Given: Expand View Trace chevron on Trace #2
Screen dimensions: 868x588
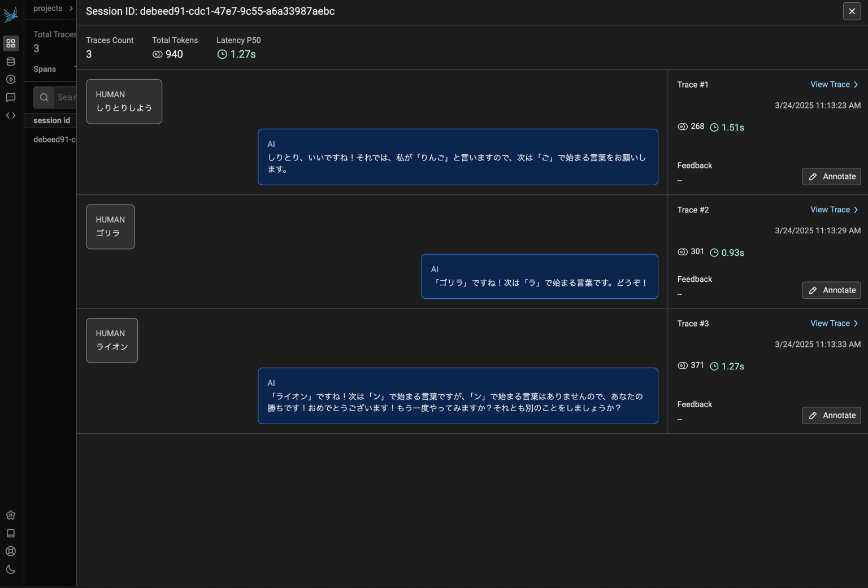Looking at the screenshot, I should [856, 210].
